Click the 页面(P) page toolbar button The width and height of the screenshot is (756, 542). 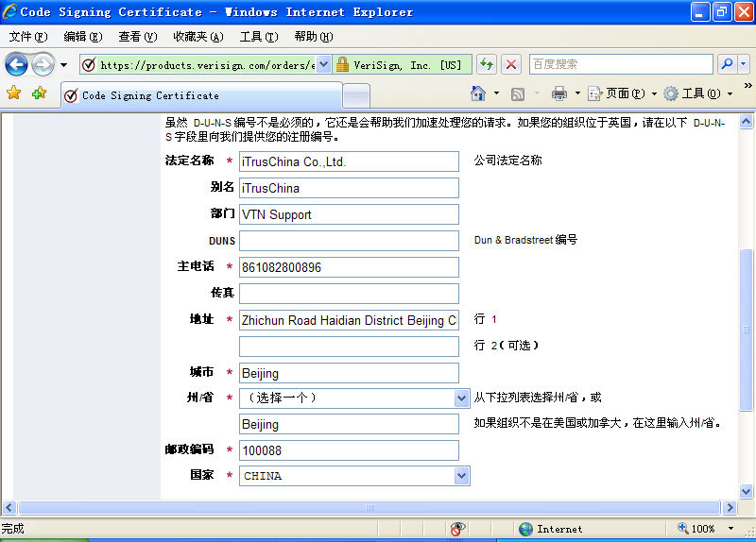pyautogui.click(x=621, y=93)
